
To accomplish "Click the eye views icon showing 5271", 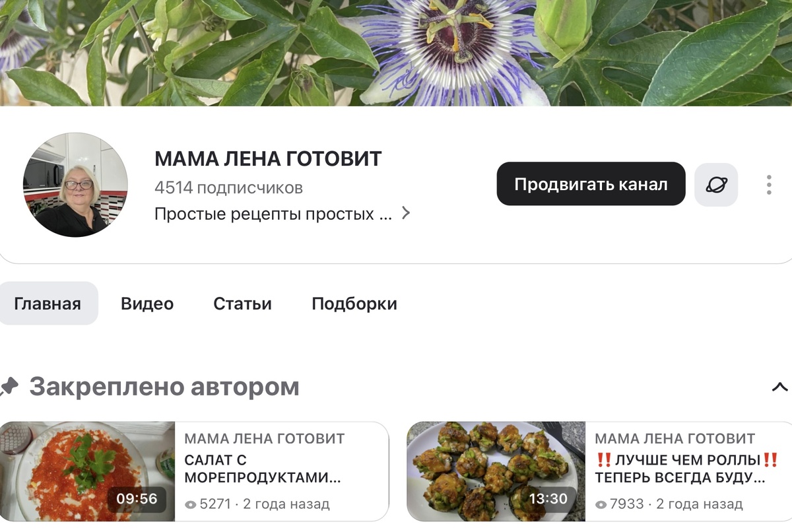I will pos(191,504).
